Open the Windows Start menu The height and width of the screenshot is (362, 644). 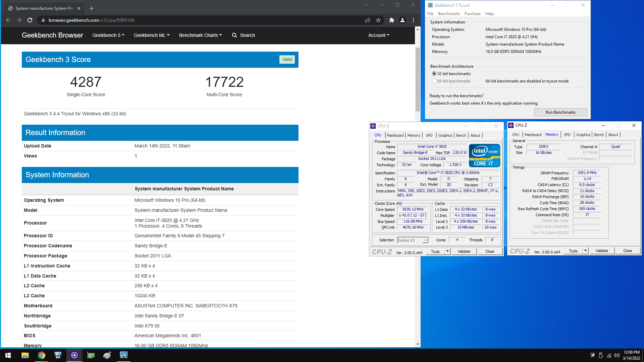tap(8, 355)
